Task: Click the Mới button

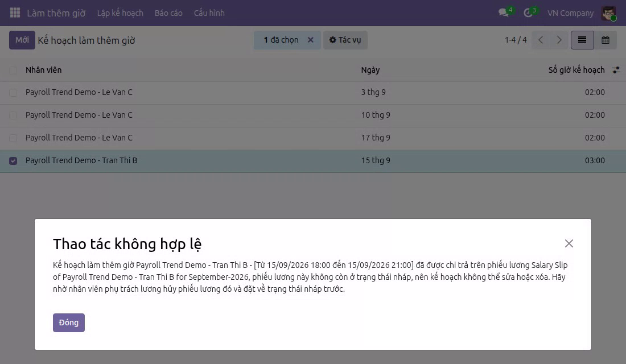Action: pos(22,40)
